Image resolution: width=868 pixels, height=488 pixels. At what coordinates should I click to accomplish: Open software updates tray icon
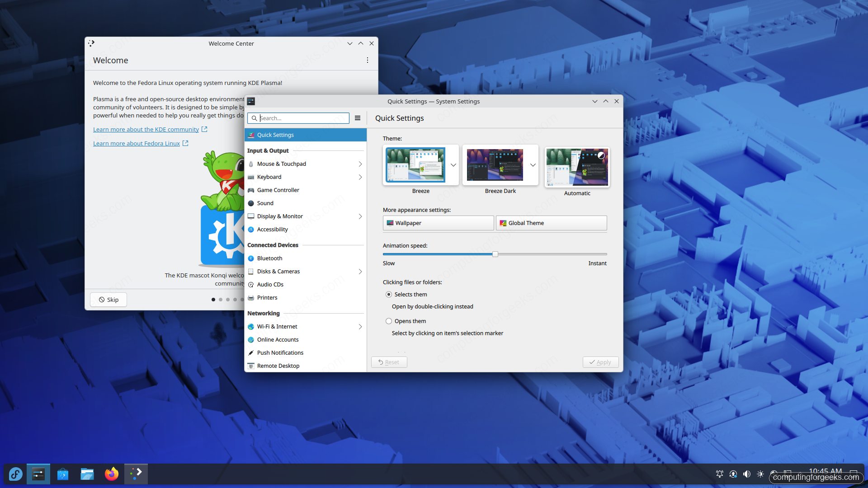(x=733, y=474)
